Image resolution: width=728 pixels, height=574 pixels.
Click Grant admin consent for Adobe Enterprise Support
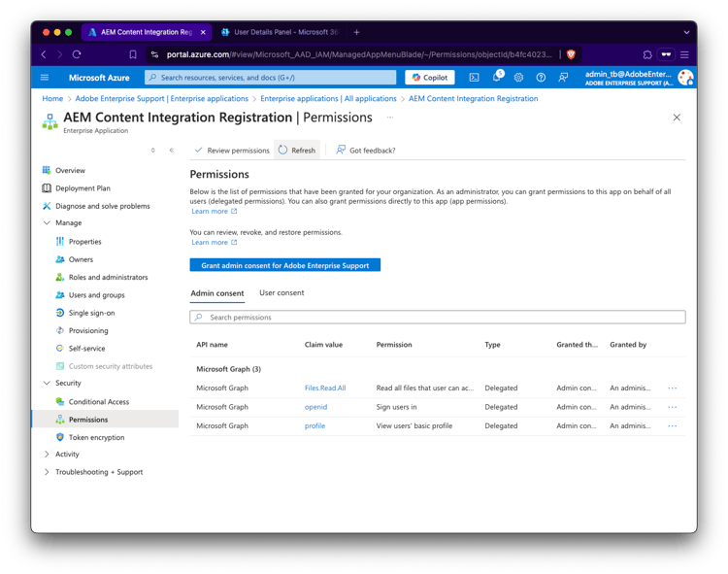[285, 265]
